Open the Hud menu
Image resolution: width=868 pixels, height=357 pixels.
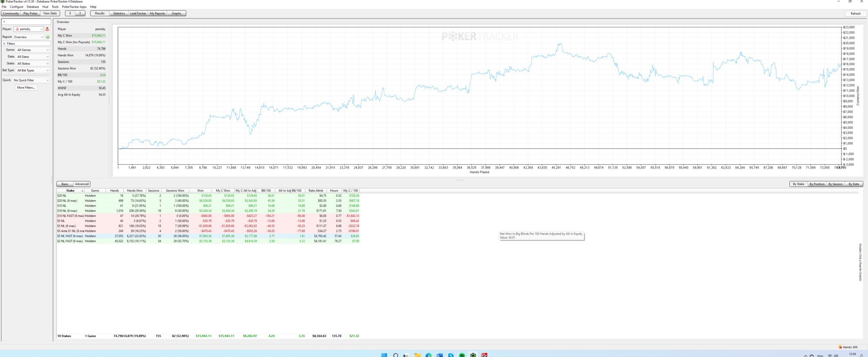point(45,7)
